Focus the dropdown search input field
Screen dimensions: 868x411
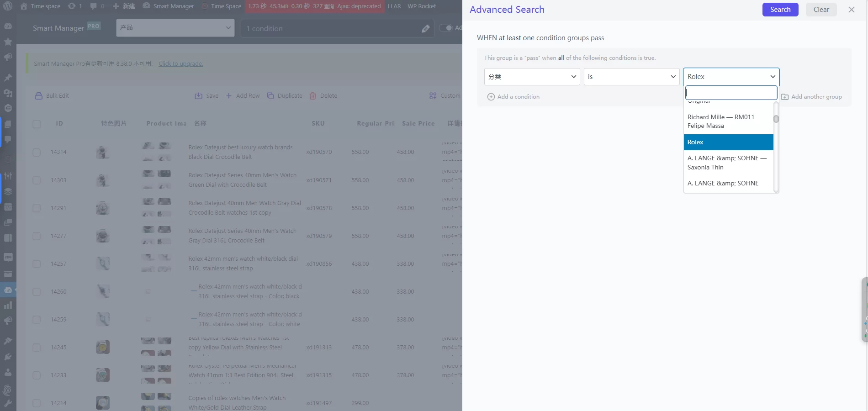731,93
